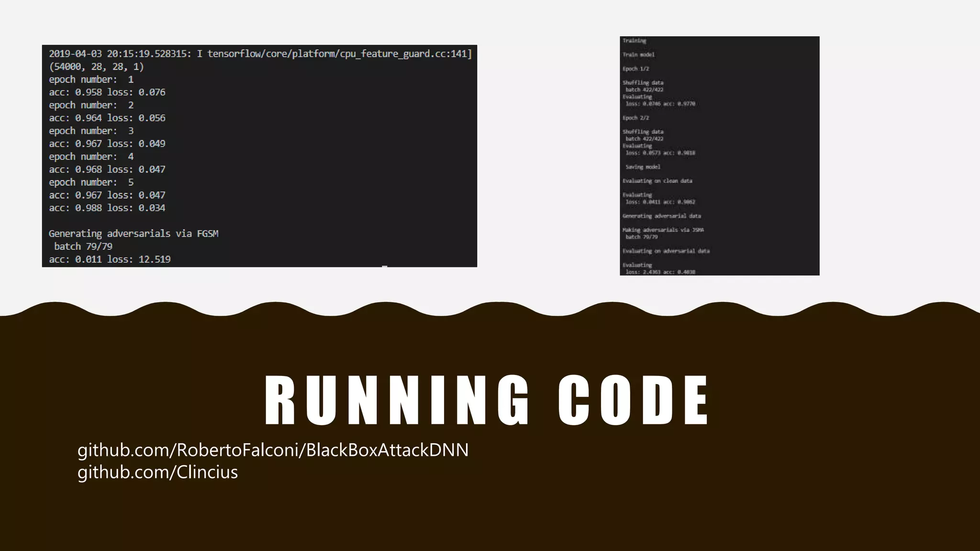Click the 'epoch number: 3' line

[91, 131]
